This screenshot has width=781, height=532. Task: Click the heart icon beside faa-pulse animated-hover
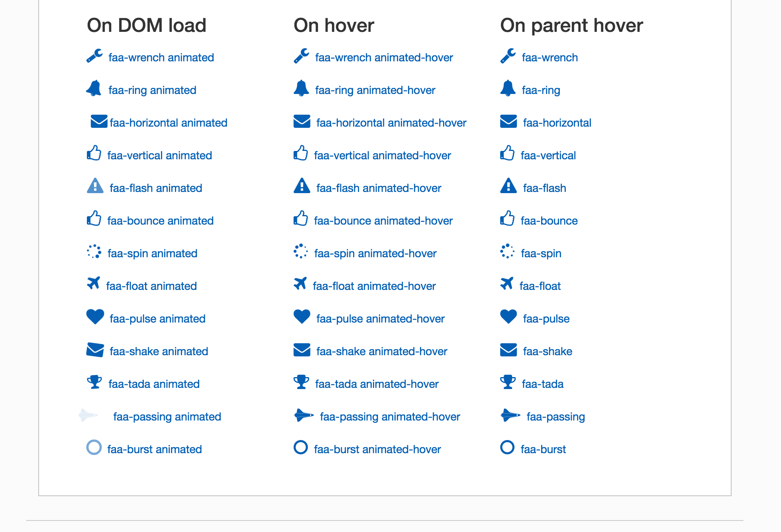tap(302, 317)
